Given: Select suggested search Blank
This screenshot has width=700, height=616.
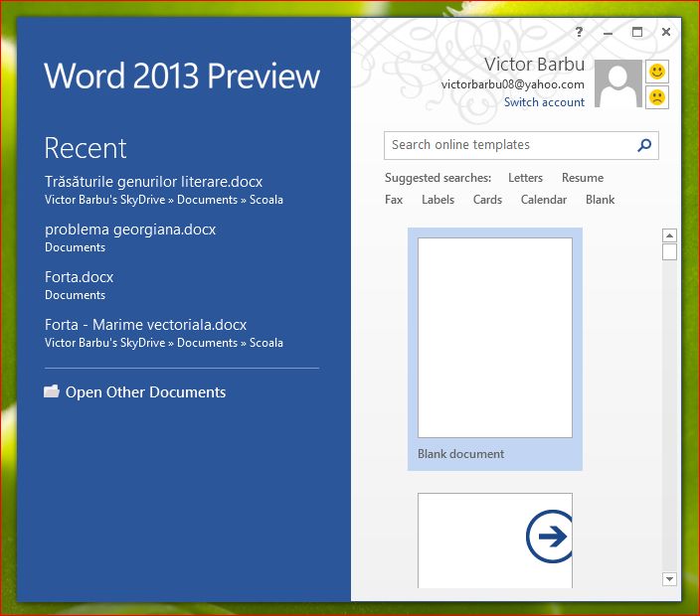Looking at the screenshot, I should (x=600, y=200).
